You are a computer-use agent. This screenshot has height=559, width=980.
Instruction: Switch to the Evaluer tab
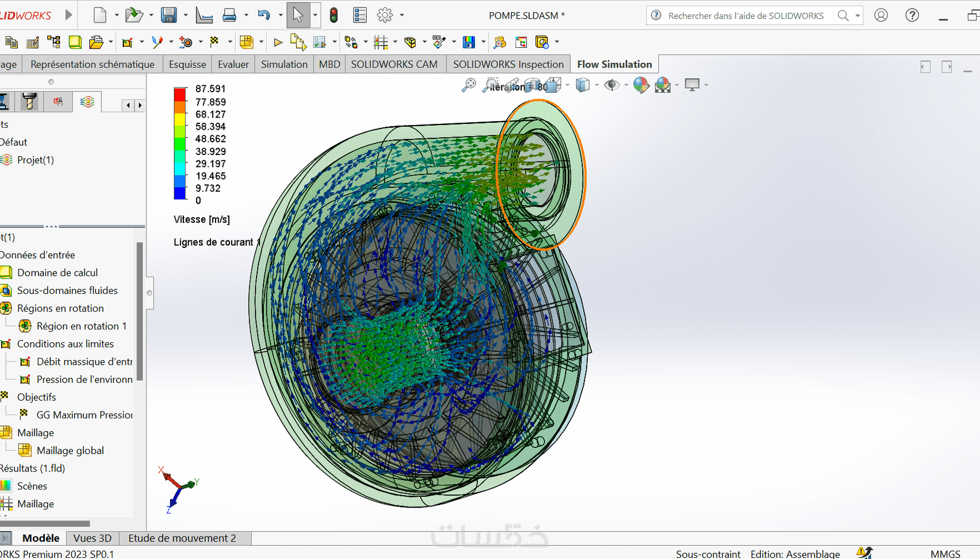[233, 64]
